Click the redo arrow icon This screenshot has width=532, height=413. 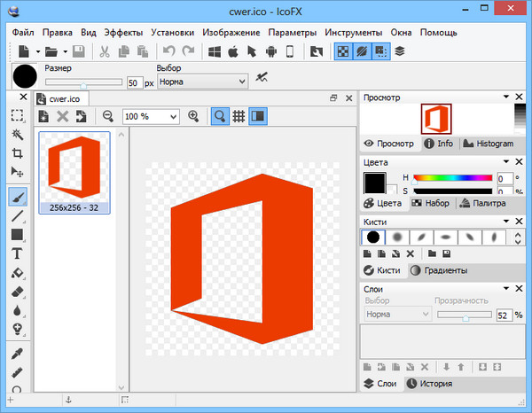tap(188, 51)
